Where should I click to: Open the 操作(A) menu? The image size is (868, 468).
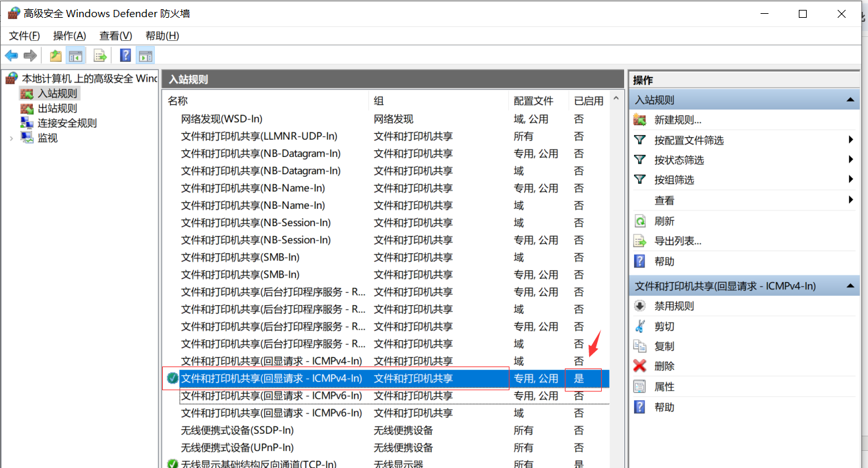70,36
